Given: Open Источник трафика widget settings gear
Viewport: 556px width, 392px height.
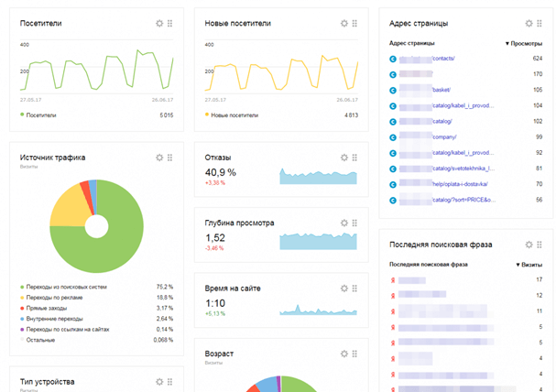Looking at the screenshot, I should [159, 158].
